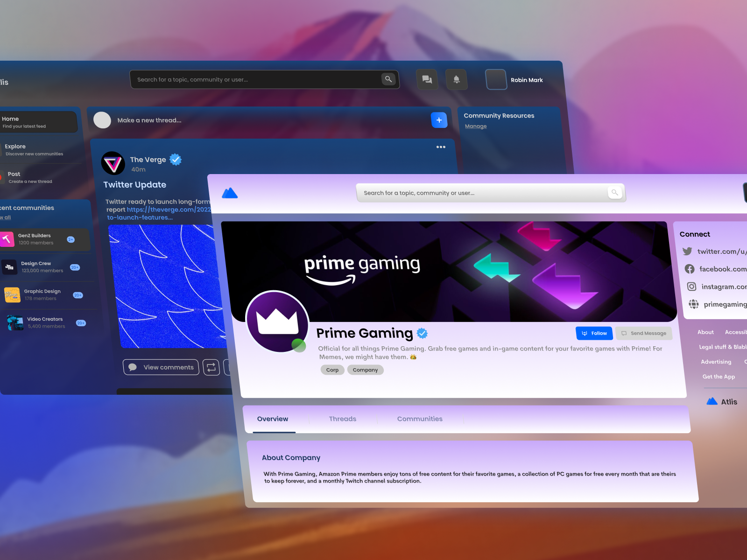The width and height of the screenshot is (747, 560).
Task: Switch to the Threads tab
Action: [x=343, y=419]
